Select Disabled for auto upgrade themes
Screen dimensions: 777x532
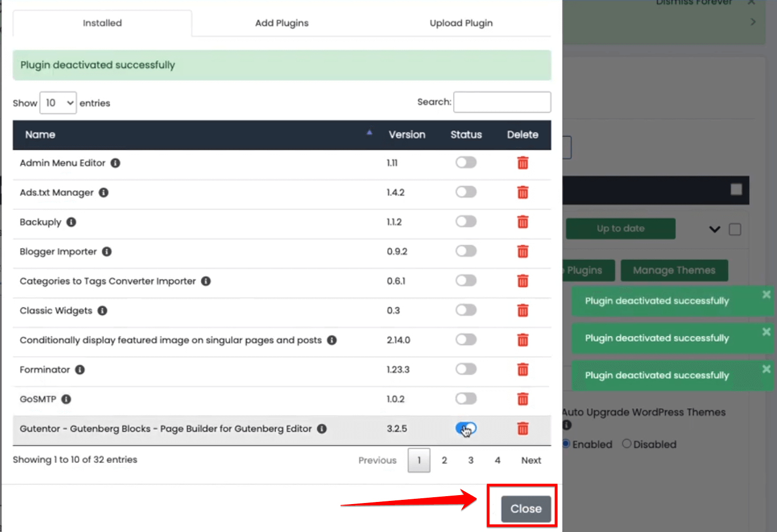[x=627, y=444]
